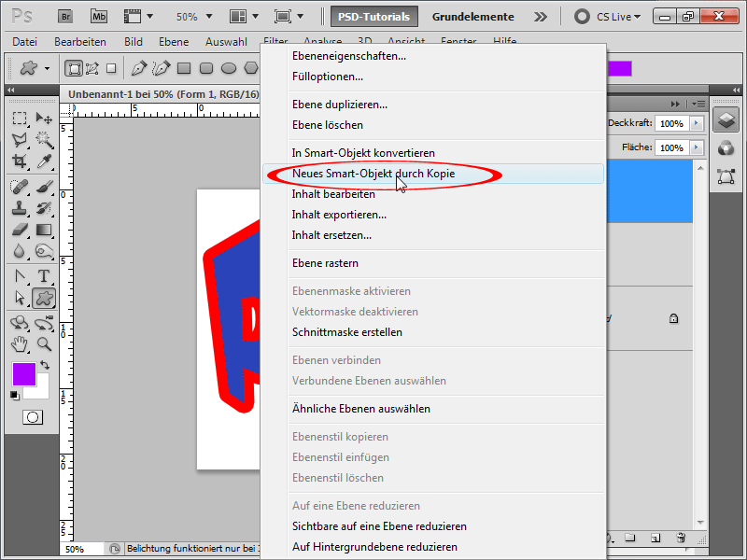Open Deckkraft opacity slider arrow

click(696, 123)
